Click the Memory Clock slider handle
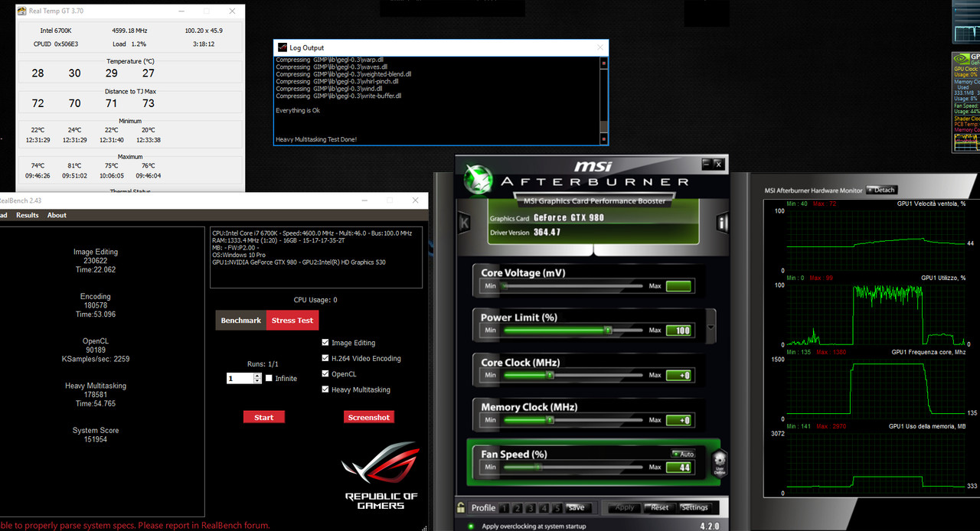The height and width of the screenshot is (531, 980). 550,420
